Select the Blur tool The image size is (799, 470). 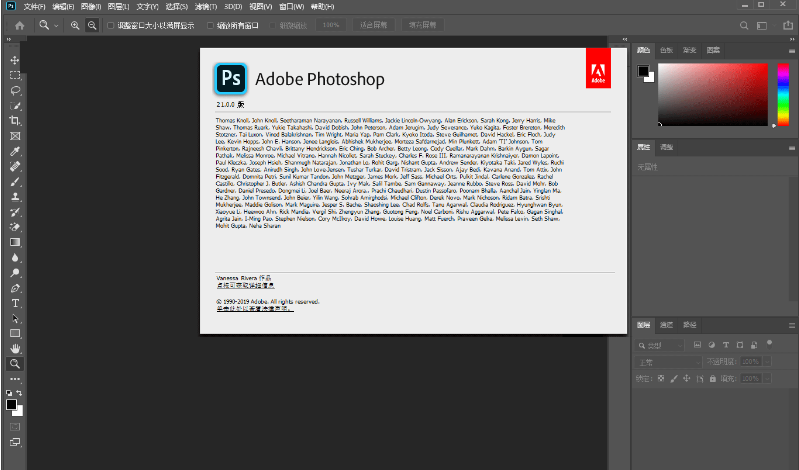point(15,258)
